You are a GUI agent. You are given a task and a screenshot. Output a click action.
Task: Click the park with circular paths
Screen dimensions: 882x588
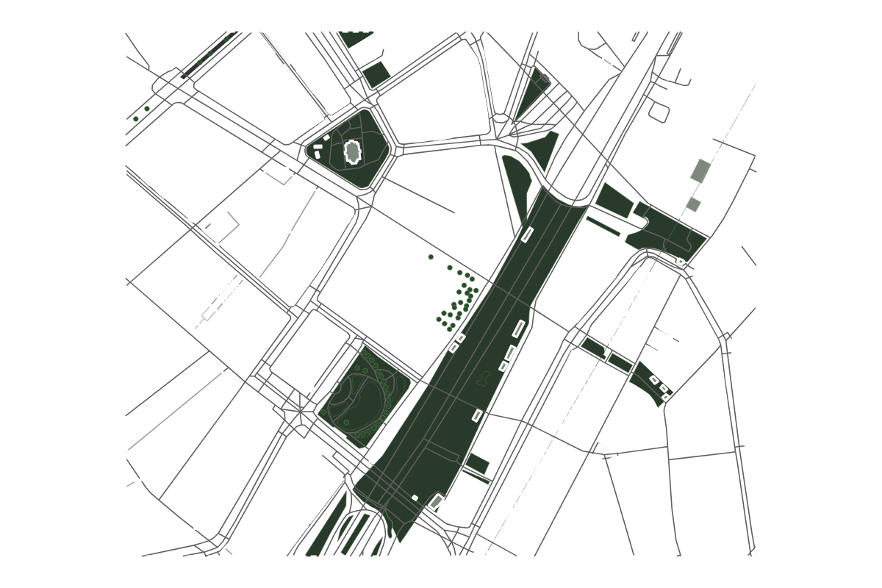(x=365, y=397)
